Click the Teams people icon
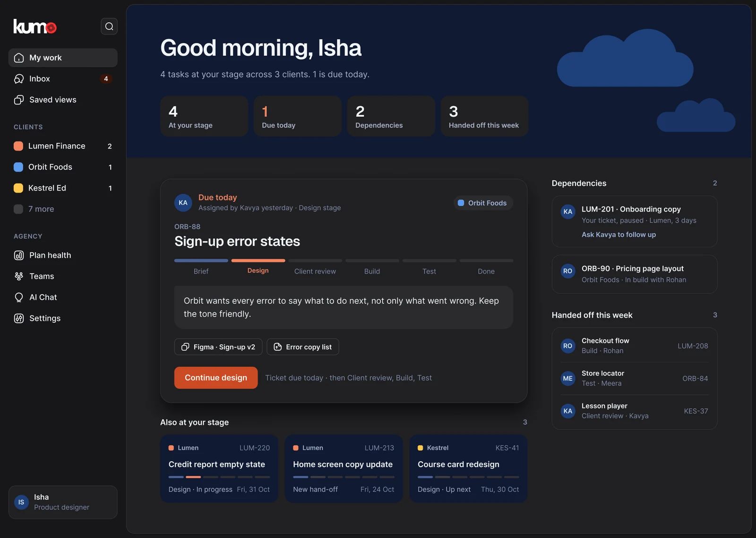 [19, 276]
